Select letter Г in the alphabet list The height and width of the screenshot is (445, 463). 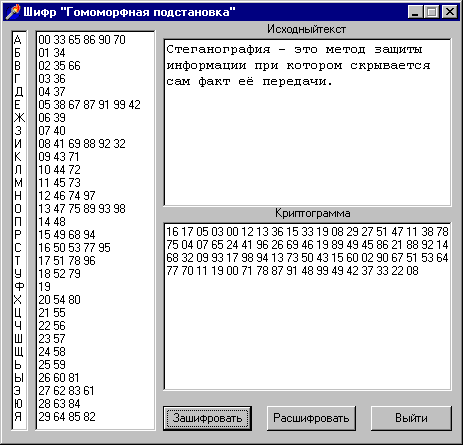(x=18, y=79)
